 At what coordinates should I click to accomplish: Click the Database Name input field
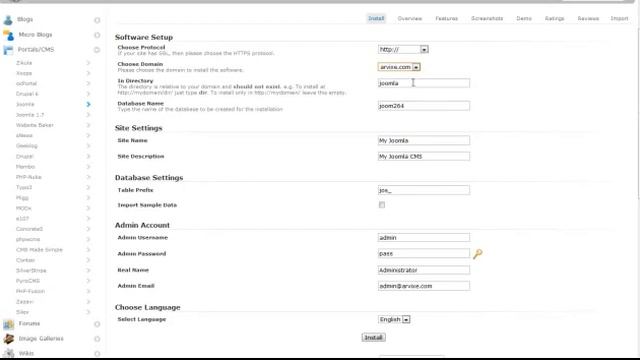click(x=424, y=106)
